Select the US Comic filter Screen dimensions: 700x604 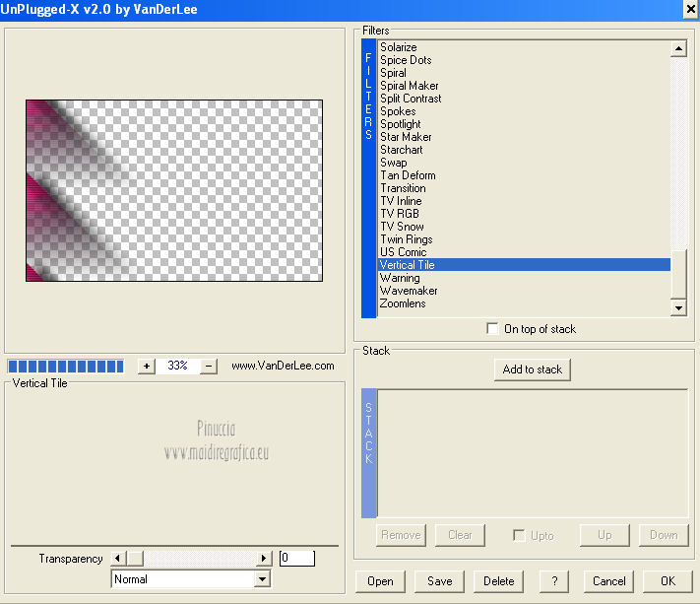[x=524, y=252]
